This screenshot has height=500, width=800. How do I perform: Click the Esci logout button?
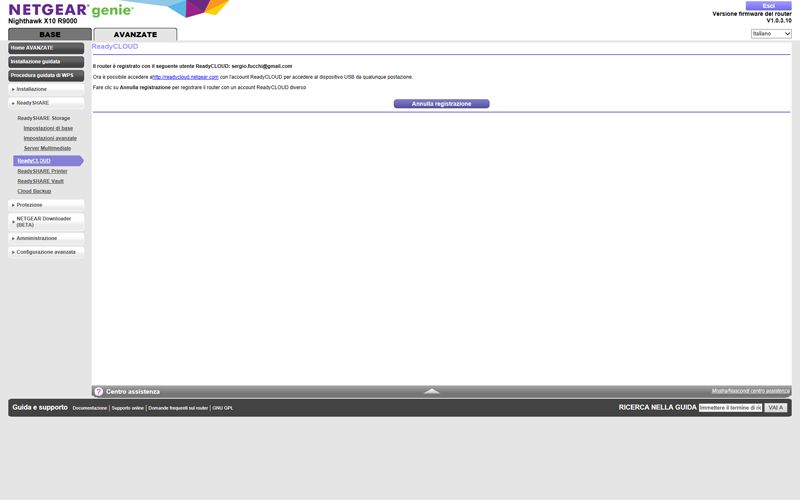(x=768, y=6)
